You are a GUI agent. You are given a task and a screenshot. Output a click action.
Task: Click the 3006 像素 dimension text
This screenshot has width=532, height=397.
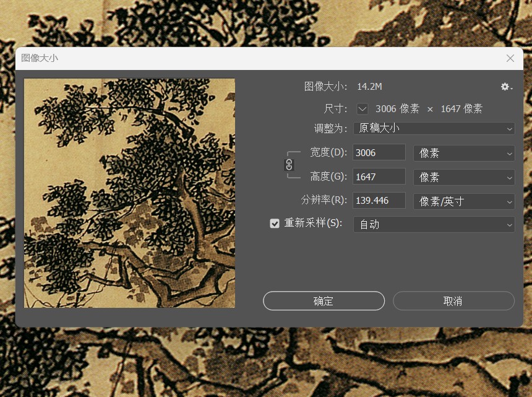click(397, 108)
